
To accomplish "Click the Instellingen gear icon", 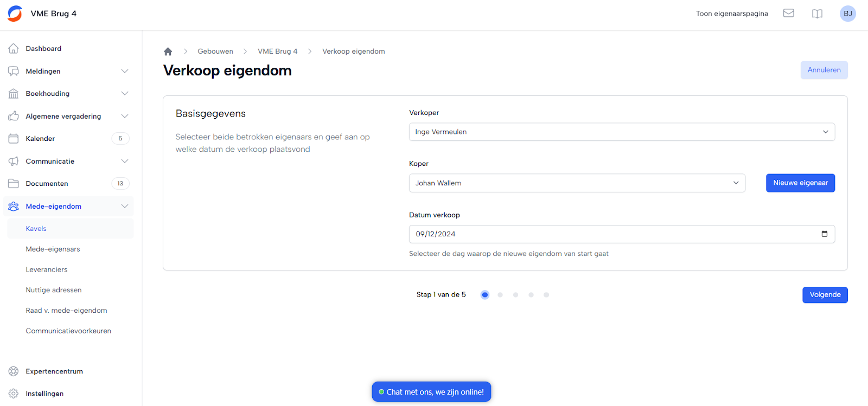I will coord(14,394).
